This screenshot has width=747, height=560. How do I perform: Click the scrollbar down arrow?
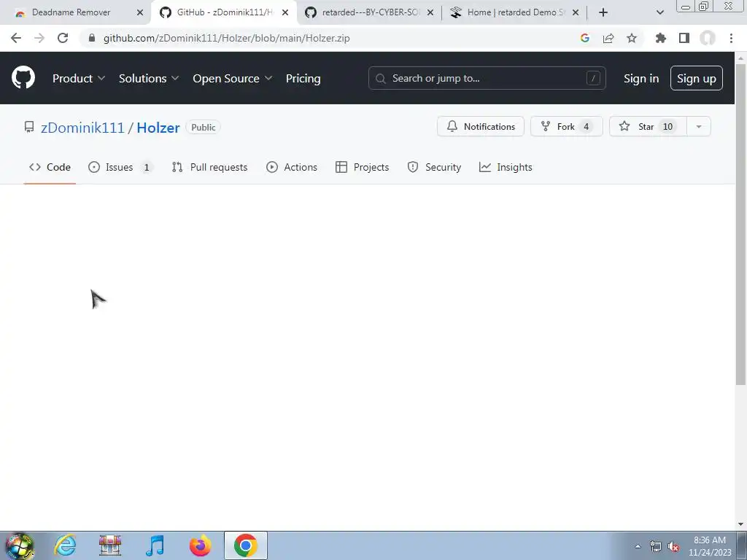(x=740, y=524)
